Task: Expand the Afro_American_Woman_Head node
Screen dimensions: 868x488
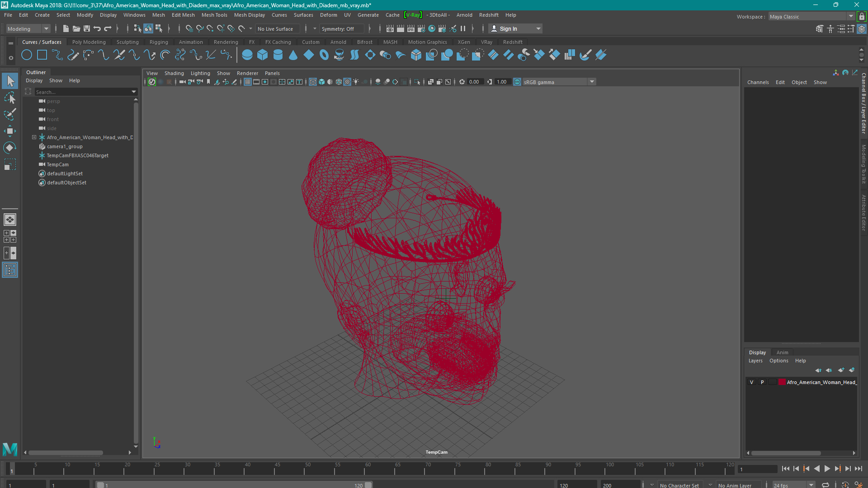Action: click(34, 137)
